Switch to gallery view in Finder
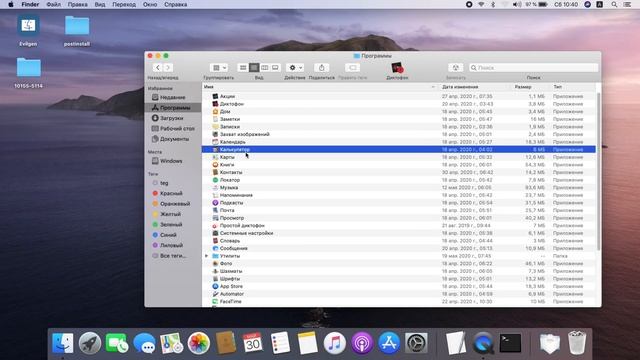This screenshot has width=640, height=360. (x=275, y=68)
